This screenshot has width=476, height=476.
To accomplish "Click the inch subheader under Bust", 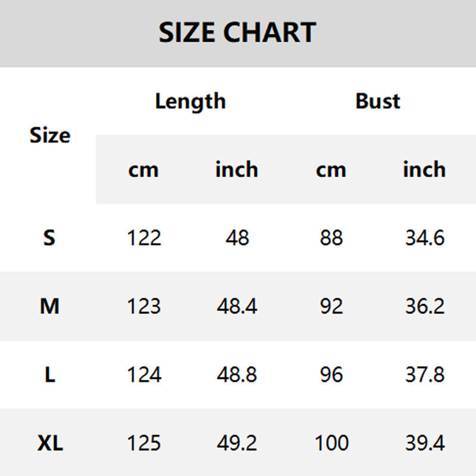I will [424, 170].
